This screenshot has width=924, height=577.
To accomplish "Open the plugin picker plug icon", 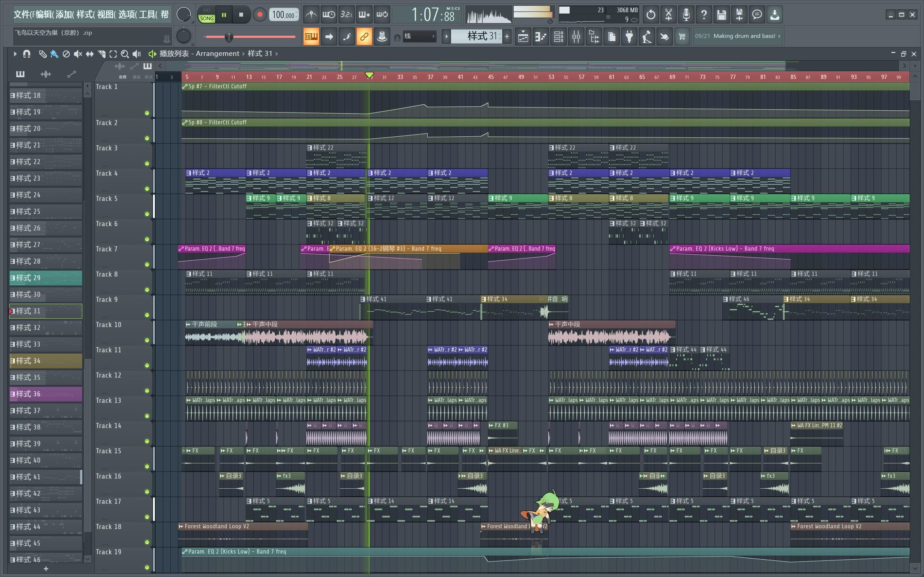I will [629, 37].
